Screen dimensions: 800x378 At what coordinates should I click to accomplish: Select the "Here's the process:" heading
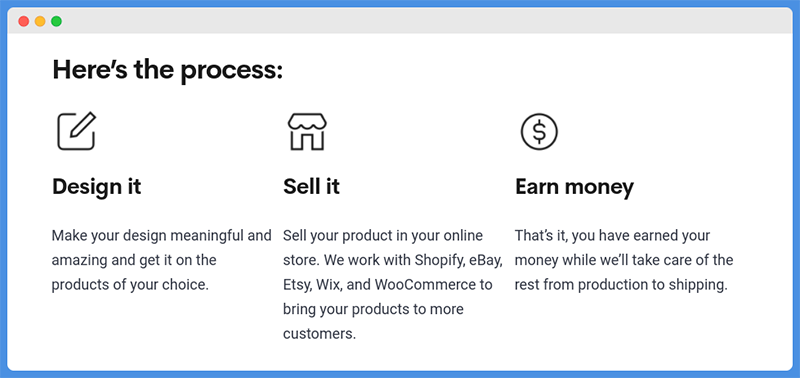coord(167,70)
